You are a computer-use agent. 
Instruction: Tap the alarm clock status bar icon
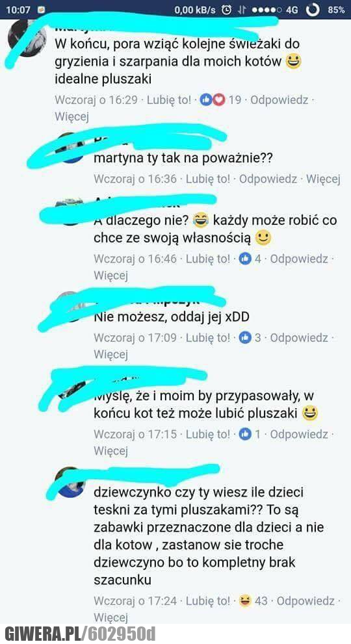pos(226,10)
